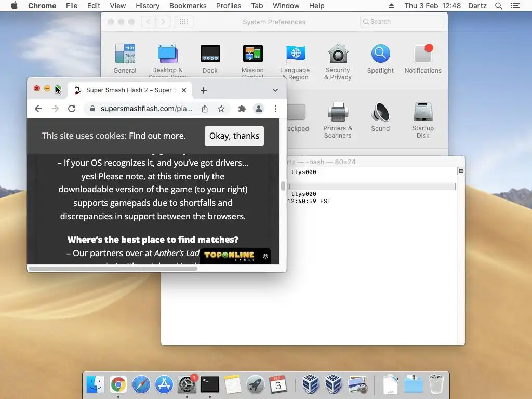The width and height of the screenshot is (532, 399).
Task: Open the View menu
Action: pos(118,6)
